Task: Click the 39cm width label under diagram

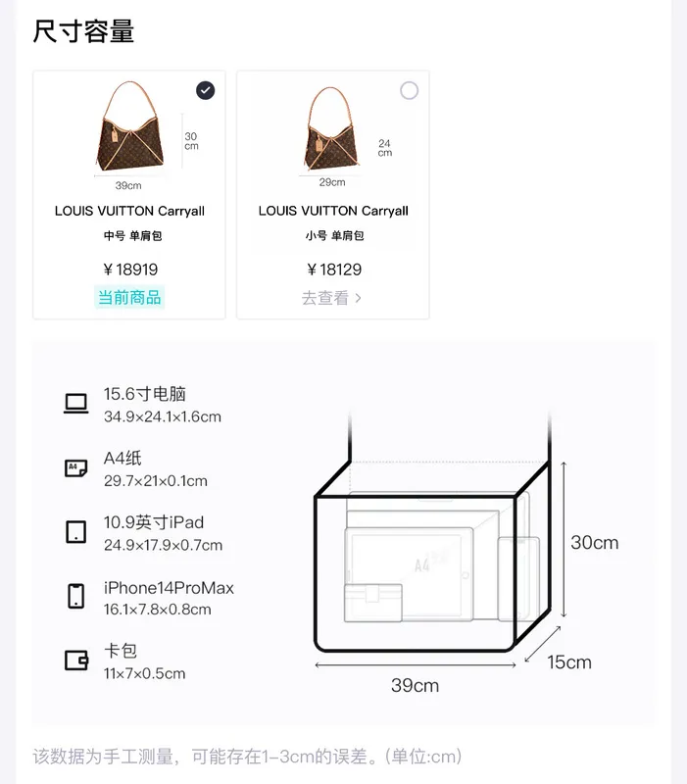Action: coord(415,685)
